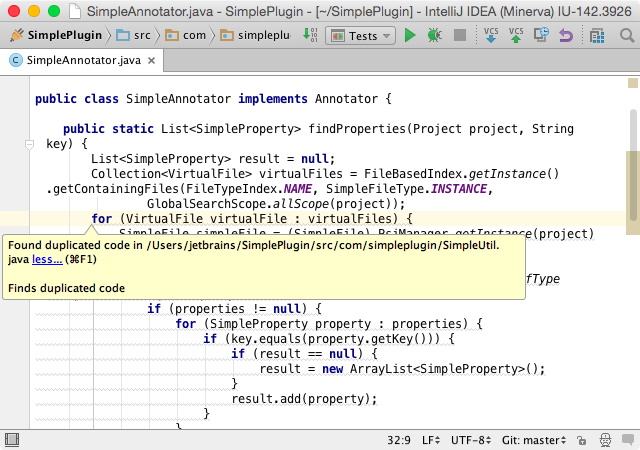640x450 pixels.
Task: Click 'properties != null' condition
Action: pyautogui.click(x=237, y=309)
